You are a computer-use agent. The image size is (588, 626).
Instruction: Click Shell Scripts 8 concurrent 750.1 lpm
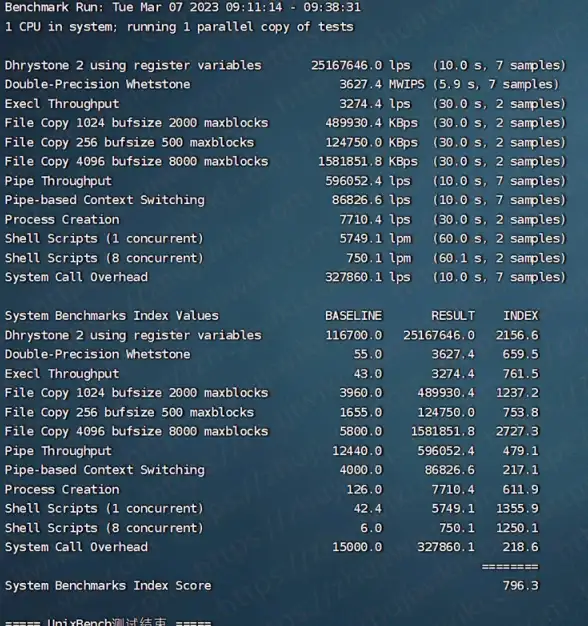pos(378,258)
